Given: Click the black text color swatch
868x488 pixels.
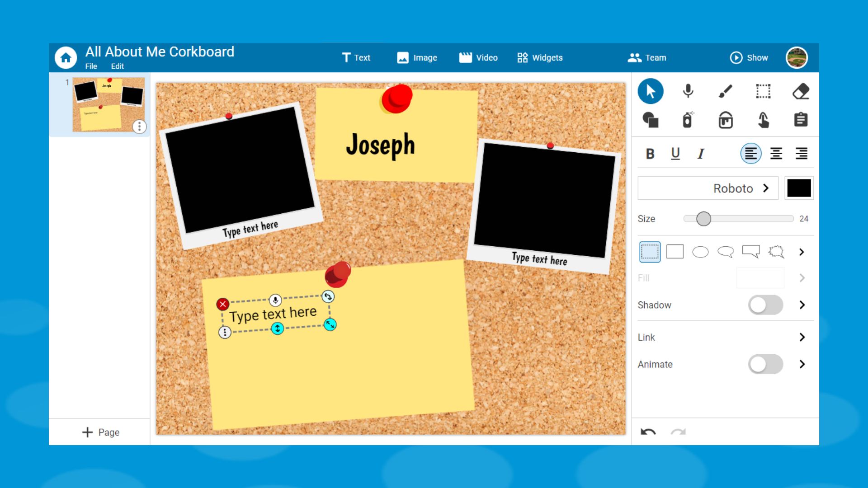Looking at the screenshot, I should (799, 188).
